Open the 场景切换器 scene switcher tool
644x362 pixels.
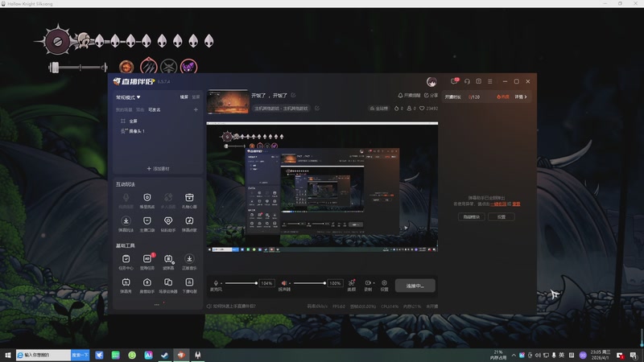point(168,285)
